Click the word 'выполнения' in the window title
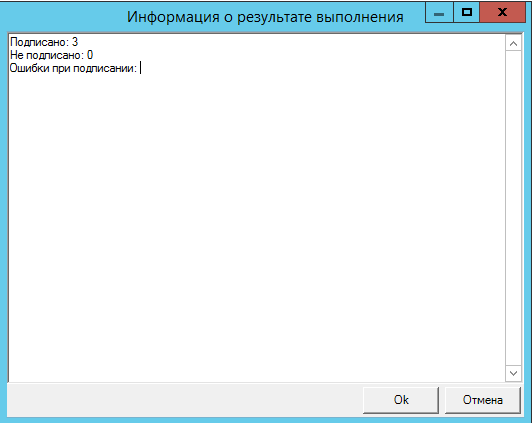The image size is (532, 423). [360, 17]
